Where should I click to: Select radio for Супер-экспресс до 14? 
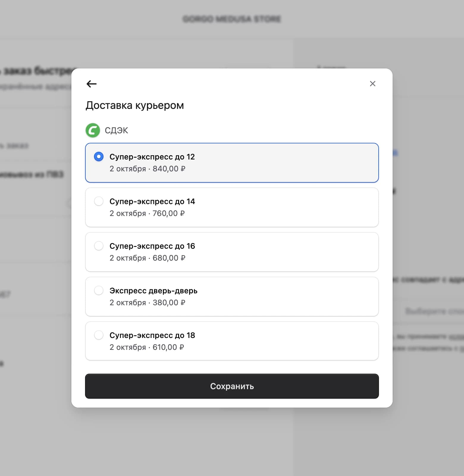pos(99,201)
